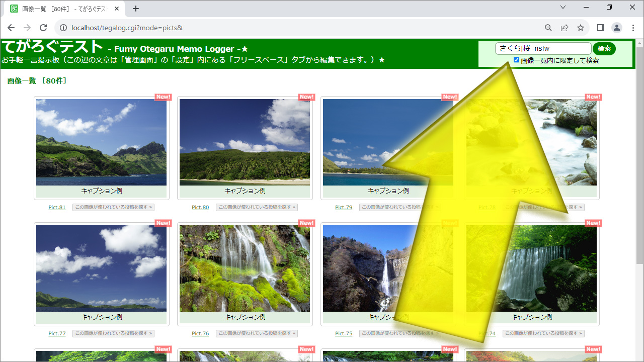Click New! badge on Pict.76 card
Viewport: 644px width, 362px height.
[x=306, y=223]
